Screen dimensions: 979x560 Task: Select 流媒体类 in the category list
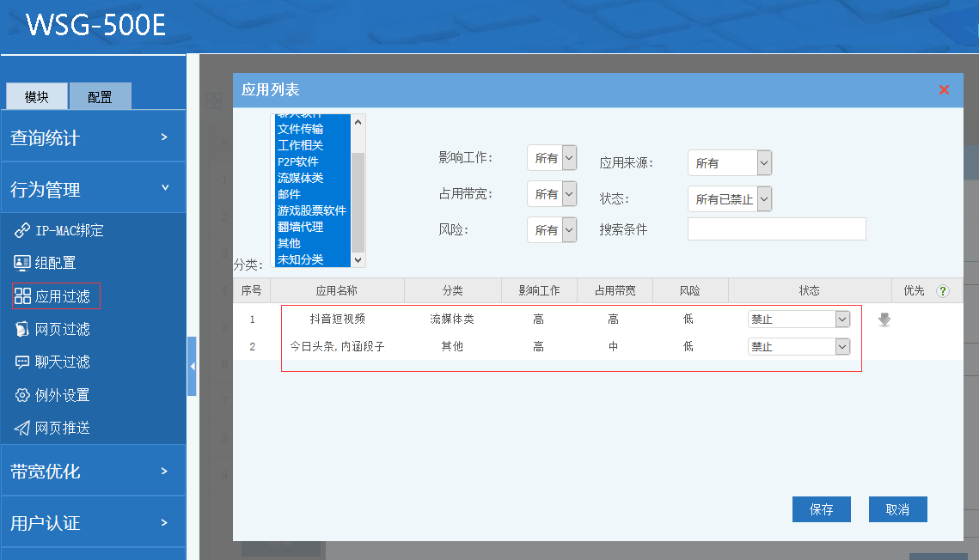tap(300, 178)
